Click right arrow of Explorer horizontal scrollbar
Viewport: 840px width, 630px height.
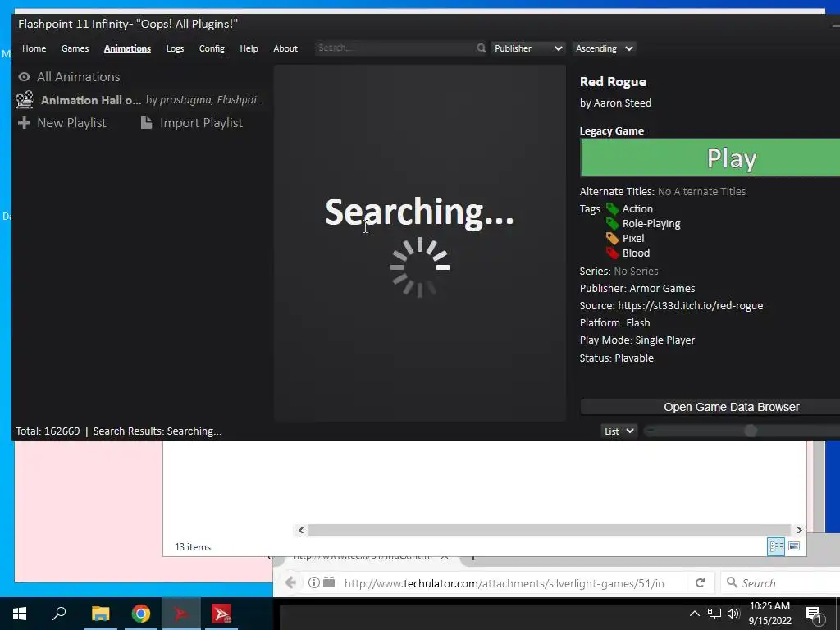(x=799, y=530)
